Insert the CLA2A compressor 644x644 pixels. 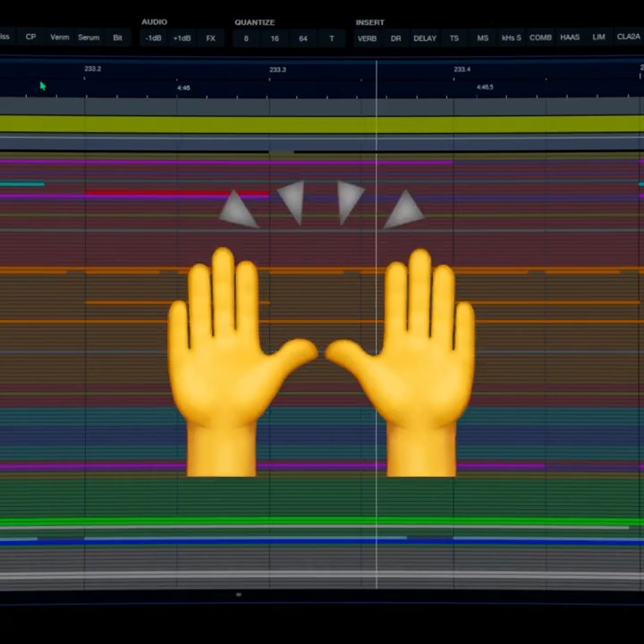[628, 37]
